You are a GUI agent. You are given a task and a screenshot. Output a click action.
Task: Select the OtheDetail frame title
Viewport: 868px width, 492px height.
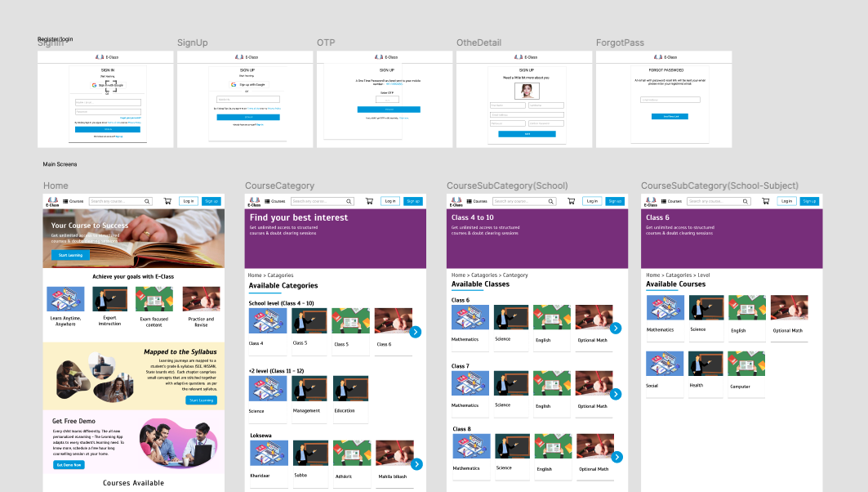(x=479, y=42)
